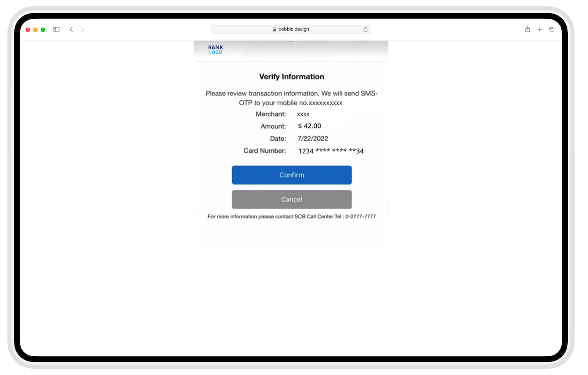Image resolution: width=588 pixels, height=375 pixels.
Task: Click the Verify Information heading
Action: (x=292, y=76)
